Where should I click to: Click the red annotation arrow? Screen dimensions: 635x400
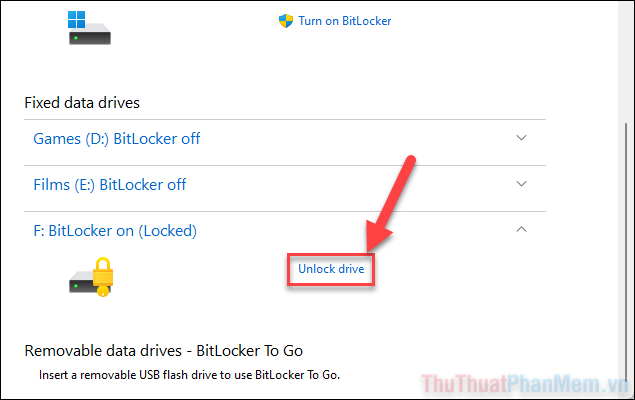point(389,204)
